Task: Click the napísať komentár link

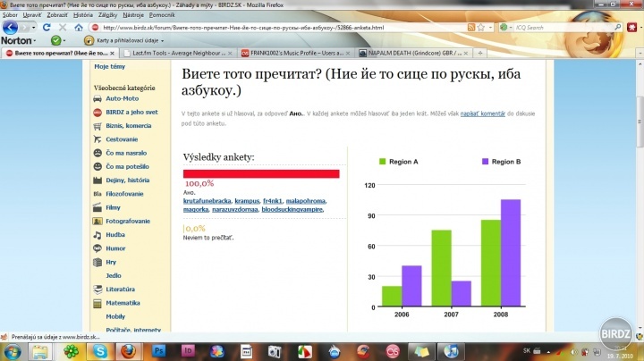Action: [x=483, y=113]
